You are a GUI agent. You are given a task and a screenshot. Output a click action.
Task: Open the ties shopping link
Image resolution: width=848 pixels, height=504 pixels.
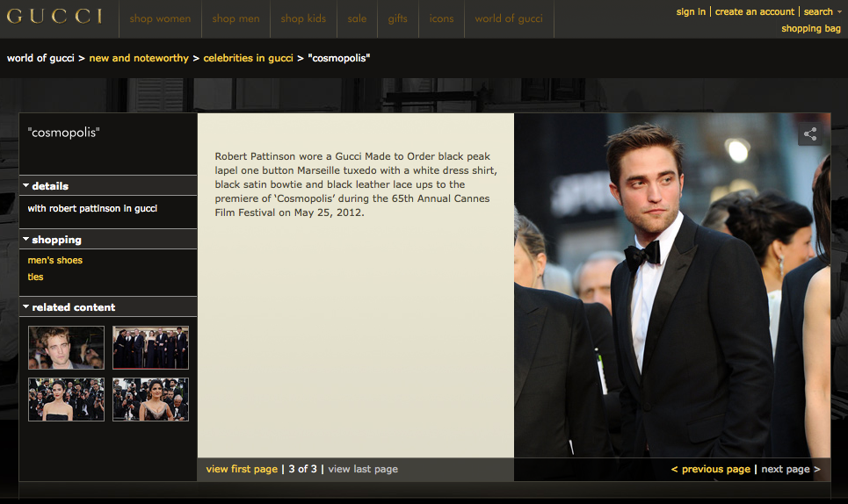click(x=35, y=277)
